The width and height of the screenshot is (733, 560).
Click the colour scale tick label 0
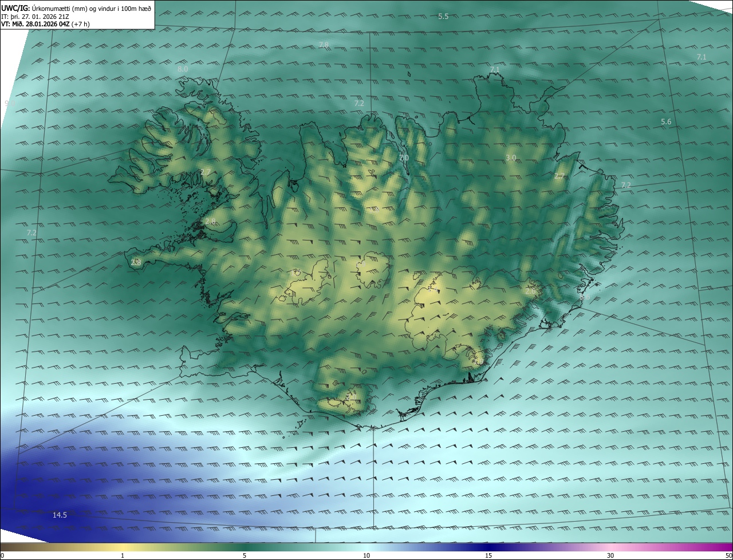point(2,556)
